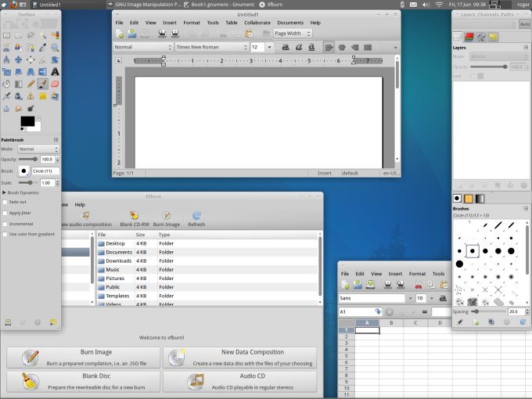Select Documents folder row in Xfburn
Image resolution: width=532 pixels, height=399 pixels.
207,252
